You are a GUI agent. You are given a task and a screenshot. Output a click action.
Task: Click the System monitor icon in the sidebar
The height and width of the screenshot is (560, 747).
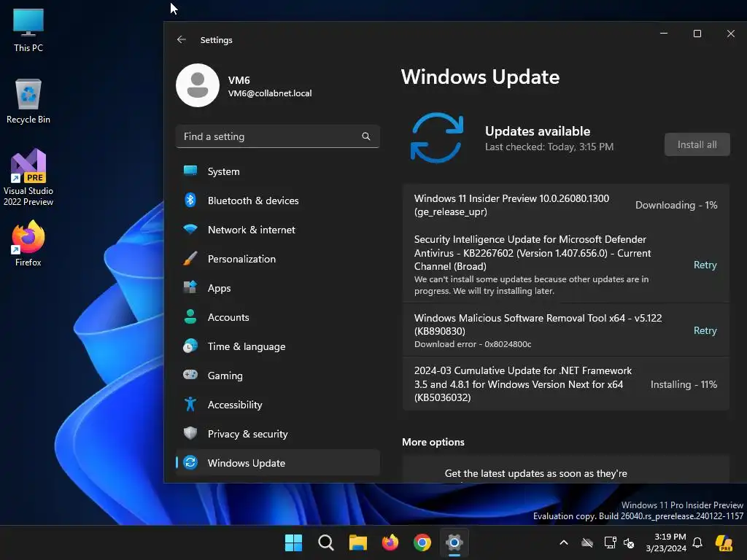click(190, 171)
